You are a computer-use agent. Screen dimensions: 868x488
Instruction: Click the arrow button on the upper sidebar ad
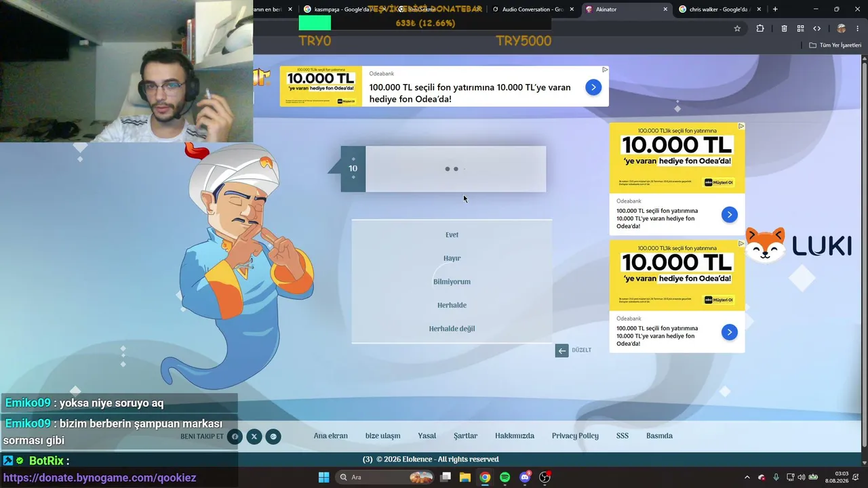[x=729, y=215]
